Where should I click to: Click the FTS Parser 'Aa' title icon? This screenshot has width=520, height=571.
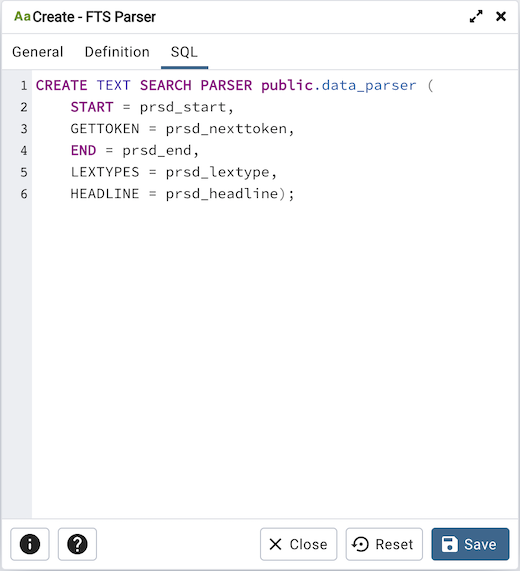click(x=22, y=16)
